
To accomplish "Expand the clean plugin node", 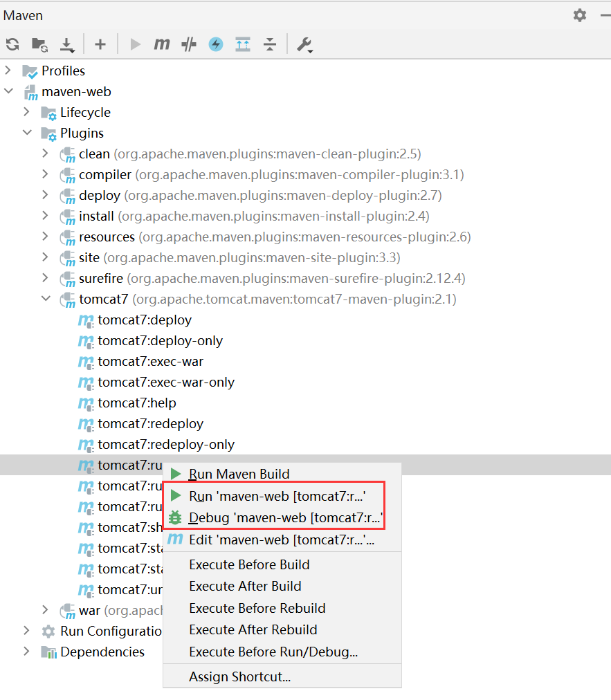I will (45, 153).
